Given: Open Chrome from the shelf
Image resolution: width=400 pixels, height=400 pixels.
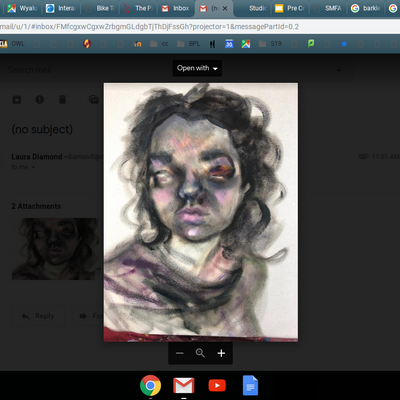Looking at the screenshot, I should point(150,386).
